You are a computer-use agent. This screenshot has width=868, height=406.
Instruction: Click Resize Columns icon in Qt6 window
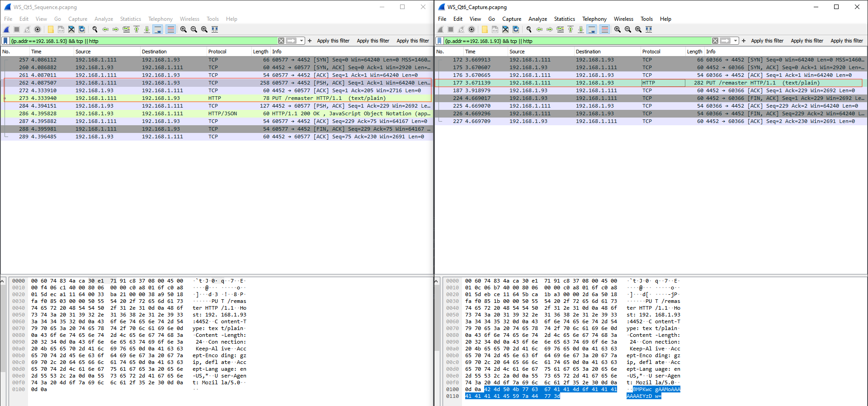click(x=649, y=29)
